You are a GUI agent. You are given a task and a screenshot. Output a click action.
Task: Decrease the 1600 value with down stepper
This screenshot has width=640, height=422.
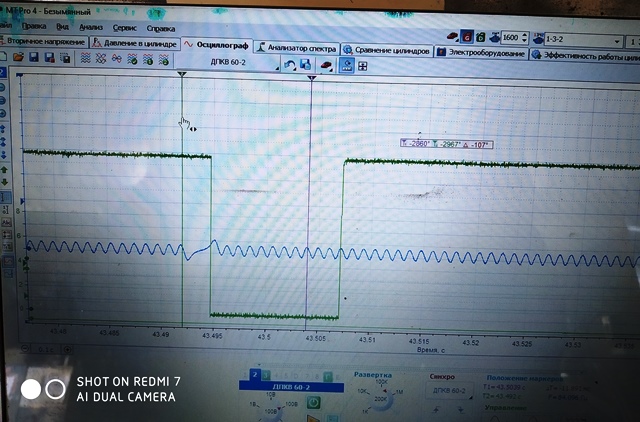tap(525, 41)
